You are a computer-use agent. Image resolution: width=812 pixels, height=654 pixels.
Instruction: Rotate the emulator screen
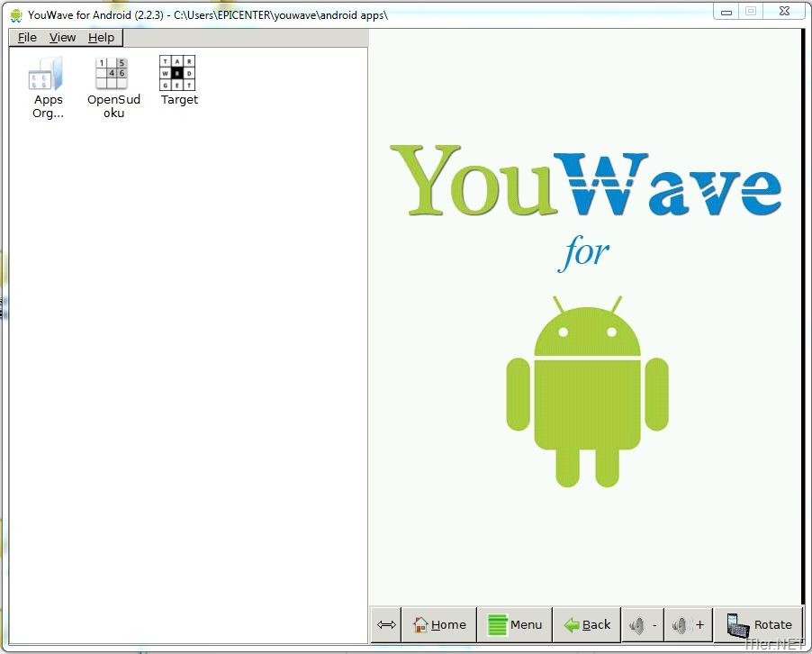click(758, 625)
